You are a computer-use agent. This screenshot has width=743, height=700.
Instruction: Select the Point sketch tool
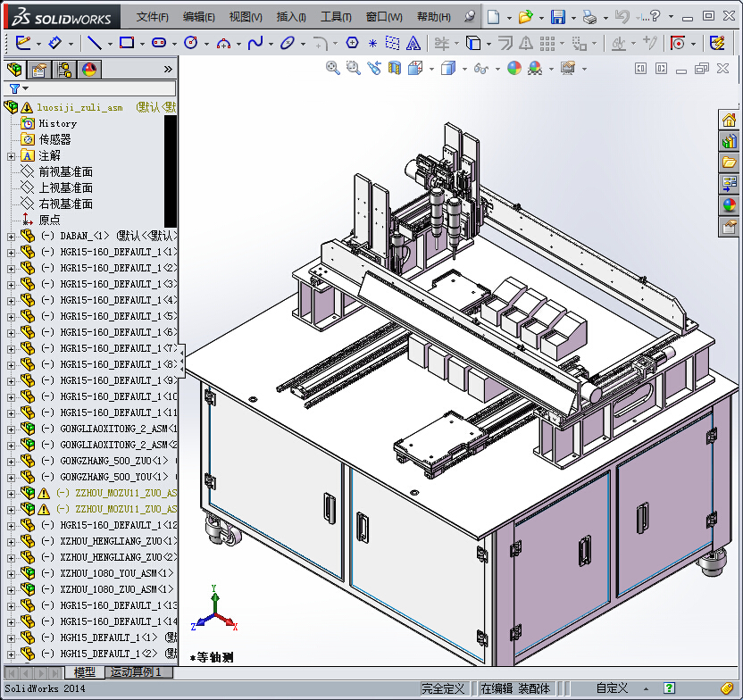pos(372,44)
